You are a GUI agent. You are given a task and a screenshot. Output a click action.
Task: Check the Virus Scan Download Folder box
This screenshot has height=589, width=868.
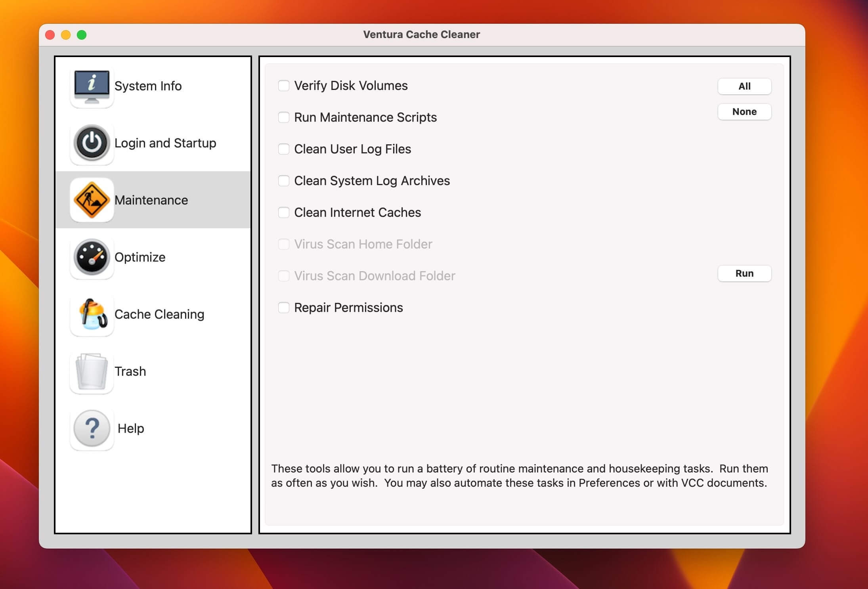pos(283,276)
